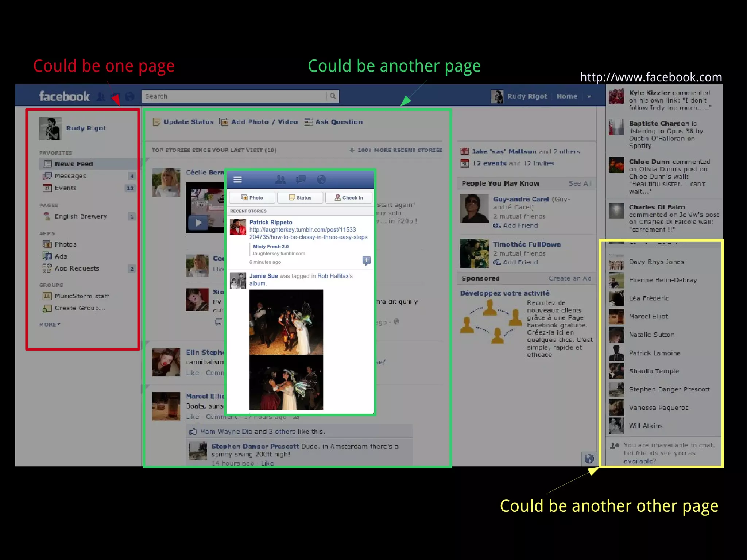This screenshot has height=560, width=747.
Task: Click Kyle Kizzler's ticker story
Action: click(x=665, y=100)
